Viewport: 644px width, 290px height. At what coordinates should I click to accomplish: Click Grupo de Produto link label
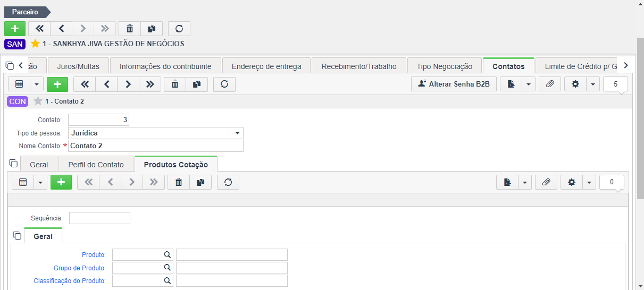pos(80,268)
